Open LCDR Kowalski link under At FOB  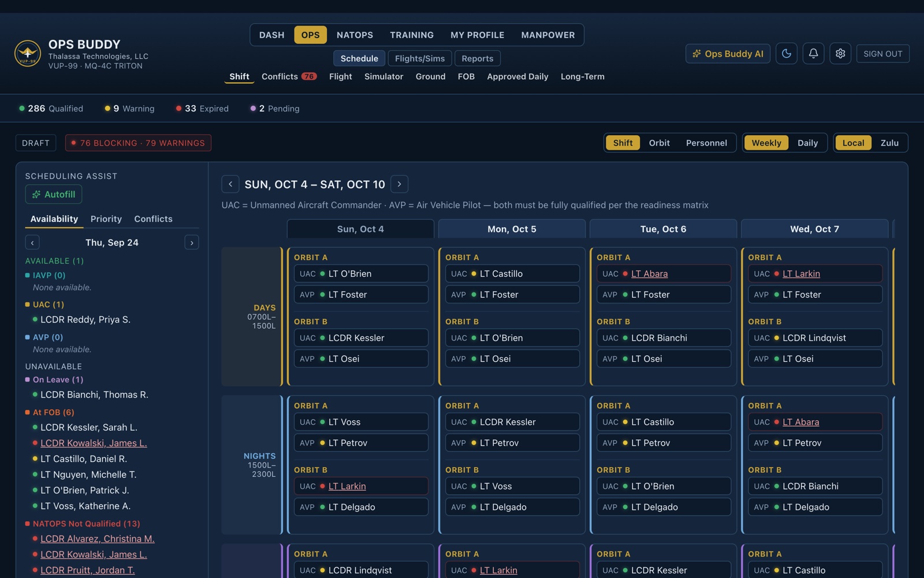(x=94, y=443)
